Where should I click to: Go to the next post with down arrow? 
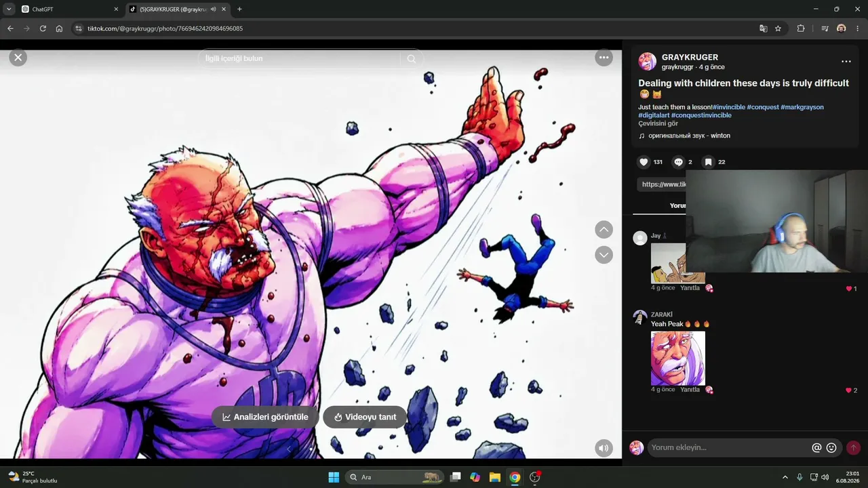click(x=604, y=255)
